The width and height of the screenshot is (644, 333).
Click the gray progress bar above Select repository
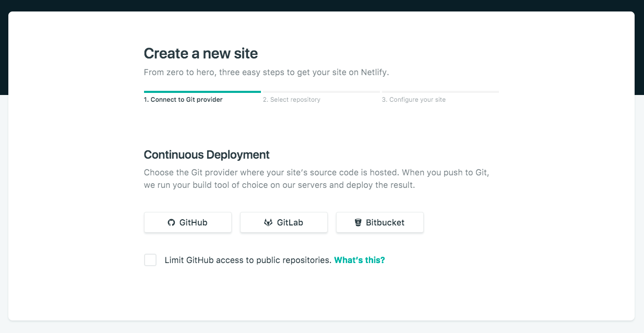321,92
